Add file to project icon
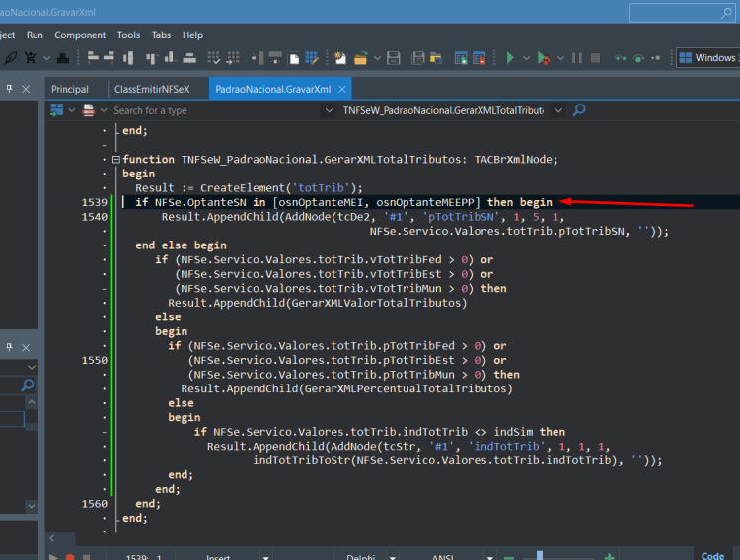This screenshot has height=560, width=740. 461,58
